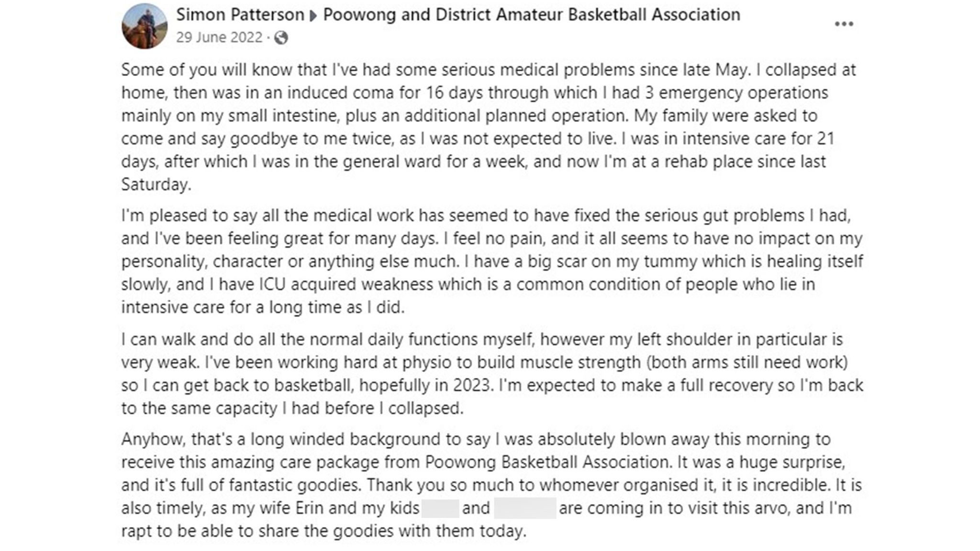Click the arrow icon between author and group
The width and height of the screenshot is (980, 551).
[313, 16]
